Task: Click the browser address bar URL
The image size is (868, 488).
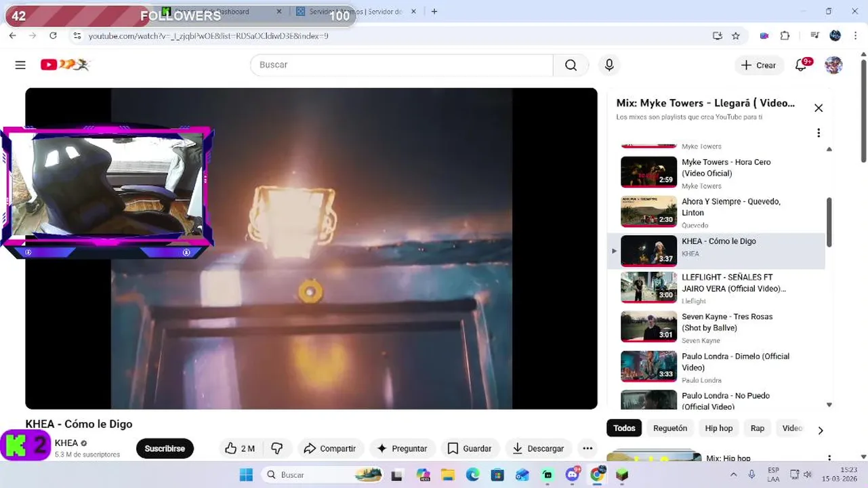Action: (x=208, y=36)
